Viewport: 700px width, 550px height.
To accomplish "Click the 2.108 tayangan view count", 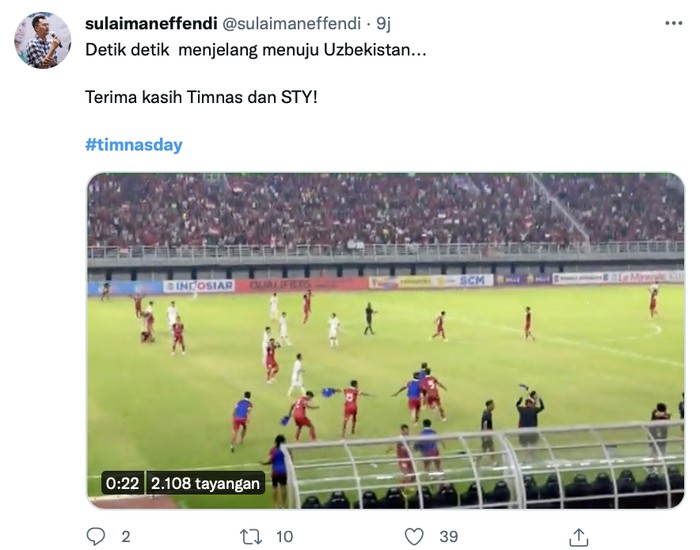I will (205, 484).
